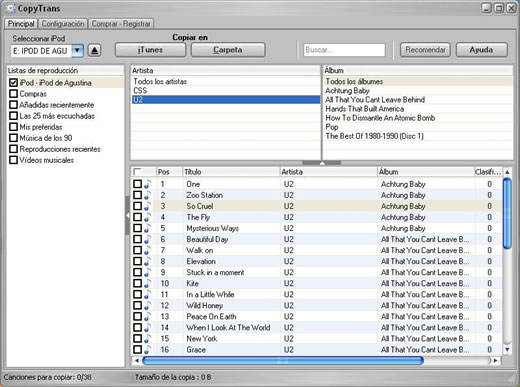520x387 pixels.
Task: Sort by the Artista column header in track list
Action: [x=328, y=172]
